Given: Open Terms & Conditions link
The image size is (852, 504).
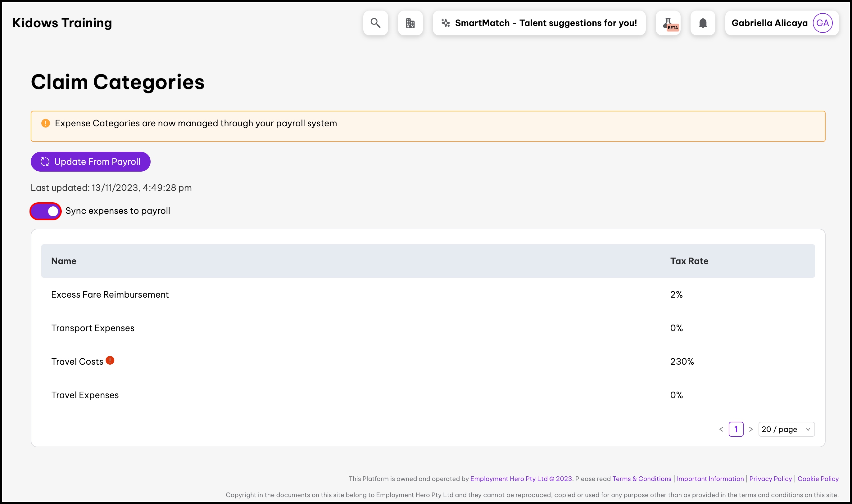Looking at the screenshot, I should pyautogui.click(x=641, y=479).
